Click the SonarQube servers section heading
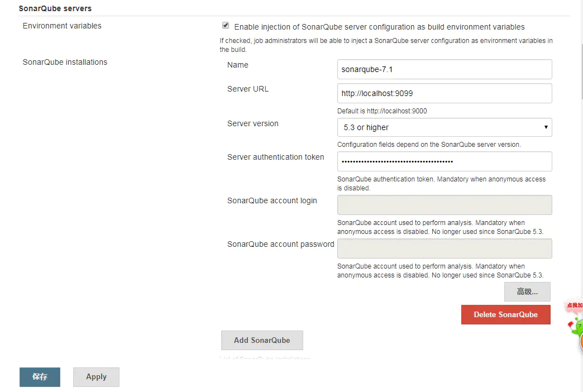 click(55, 8)
